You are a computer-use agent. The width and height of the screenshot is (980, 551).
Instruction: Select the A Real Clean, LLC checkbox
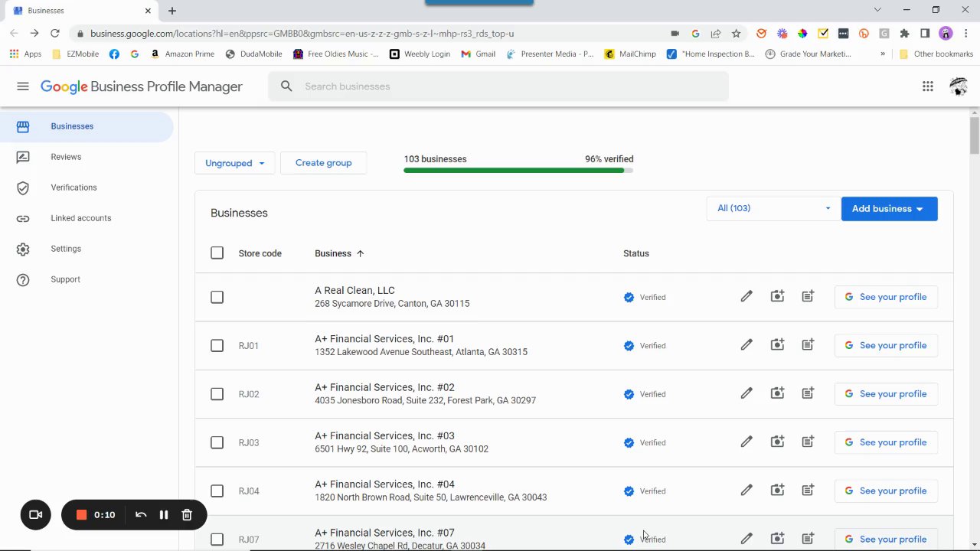tap(217, 297)
